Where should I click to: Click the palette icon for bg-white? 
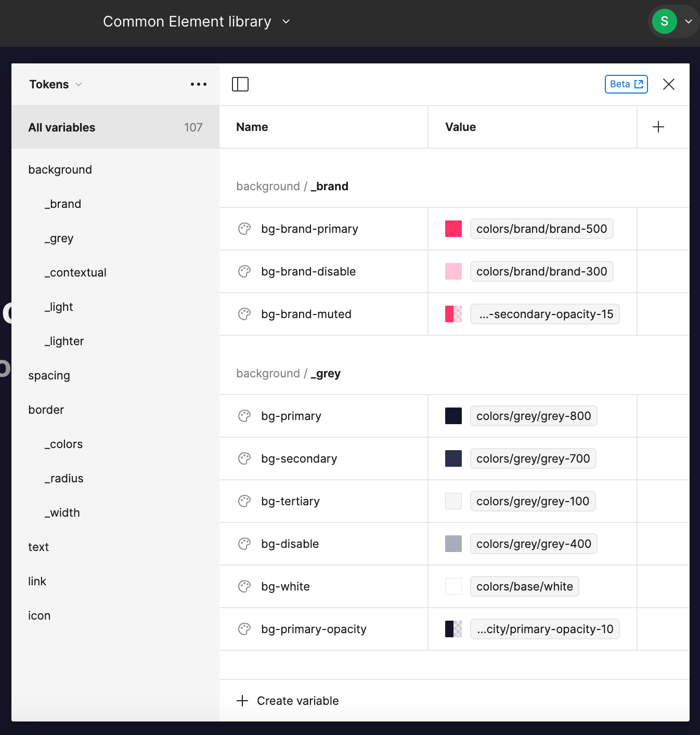(244, 586)
